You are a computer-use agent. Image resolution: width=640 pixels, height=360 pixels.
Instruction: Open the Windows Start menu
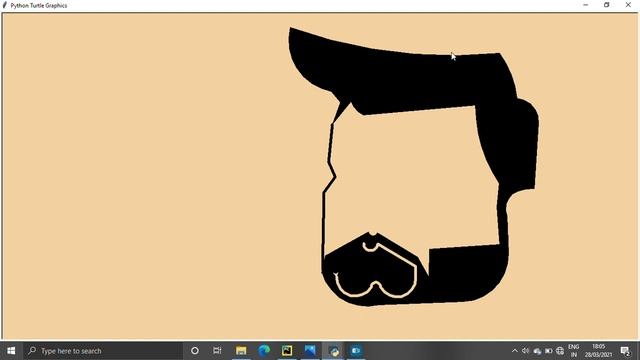point(11,351)
